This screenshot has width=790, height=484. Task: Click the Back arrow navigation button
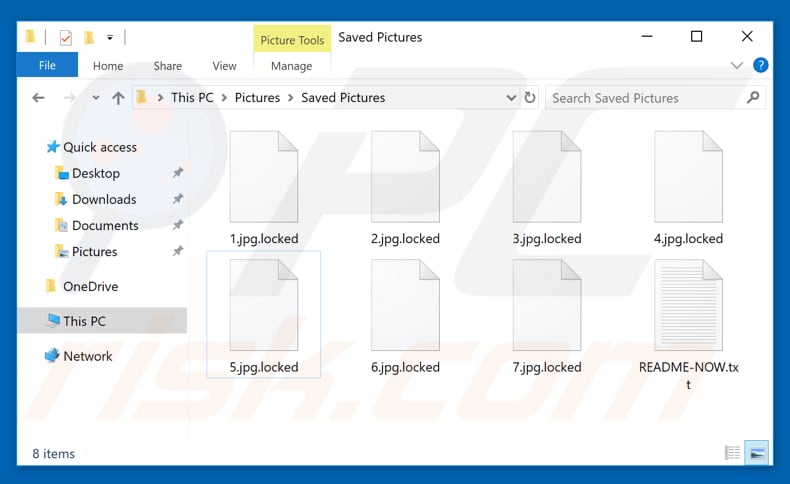[x=39, y=98]
